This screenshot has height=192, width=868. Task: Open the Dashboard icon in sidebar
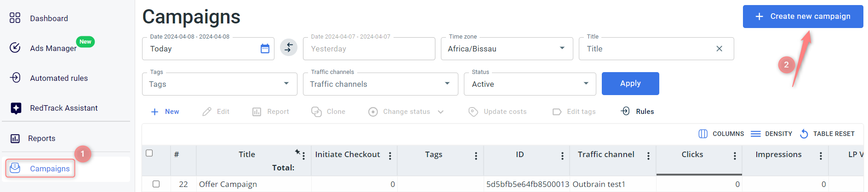tap(15, 18)
